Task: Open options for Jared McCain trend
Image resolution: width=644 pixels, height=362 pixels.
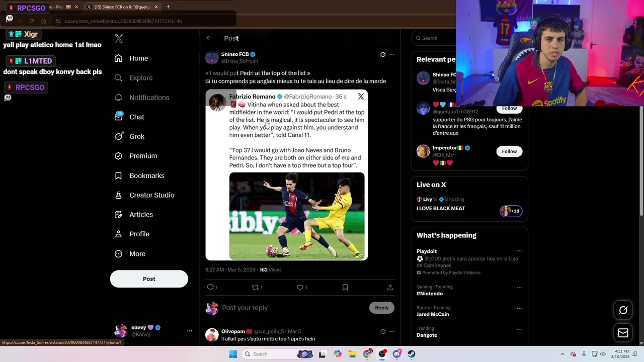Action: (519, 308)
